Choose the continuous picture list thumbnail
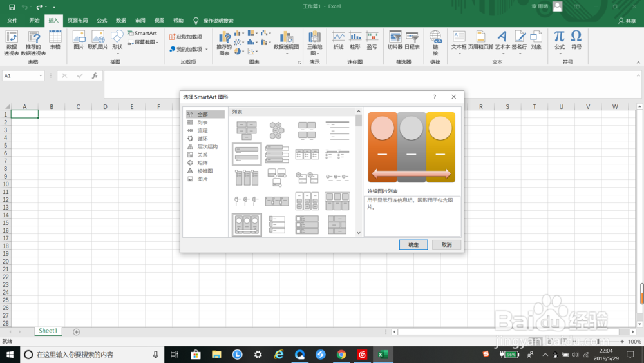644x363 pixels. coord(247,224)
